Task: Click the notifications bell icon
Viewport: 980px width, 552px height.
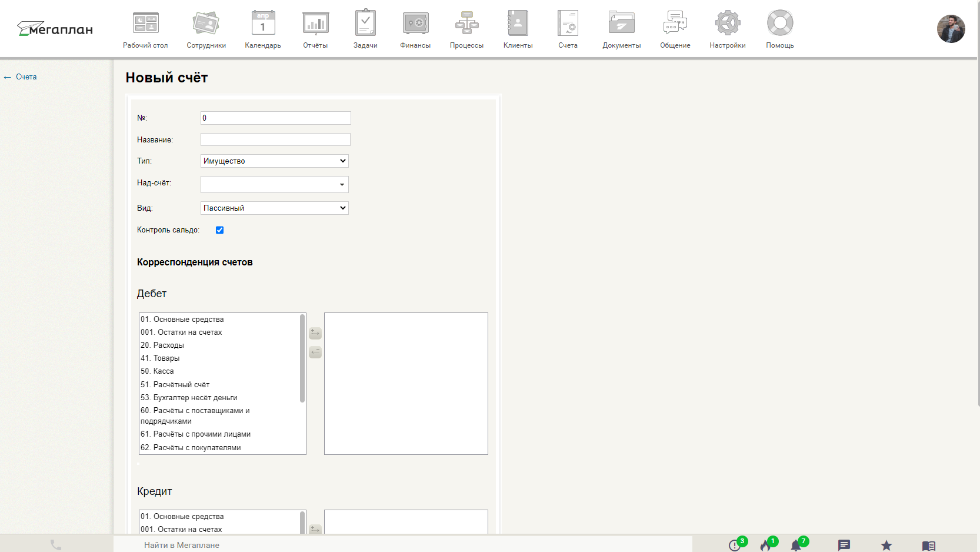Action: point(796,545)
